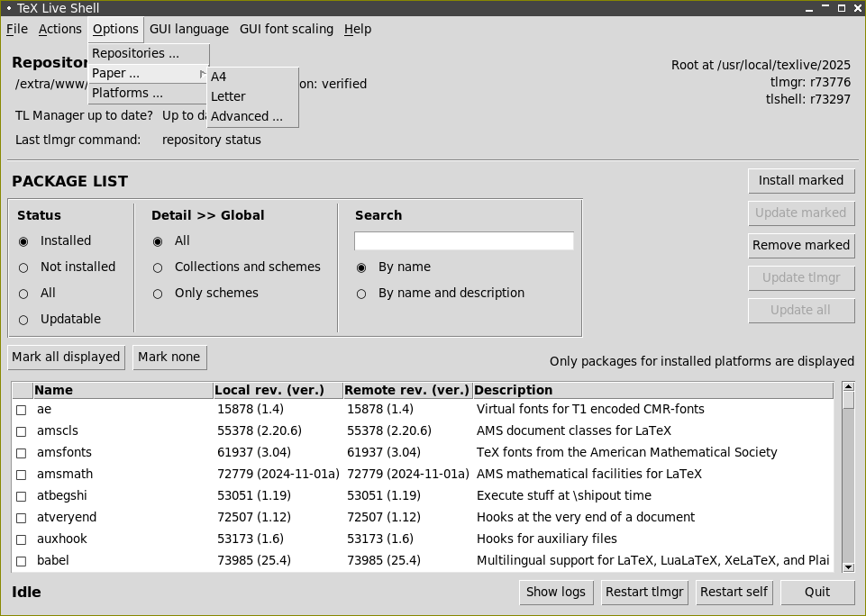Select Only schemes detail level
The image size is (866, 616).
point(158,293)
